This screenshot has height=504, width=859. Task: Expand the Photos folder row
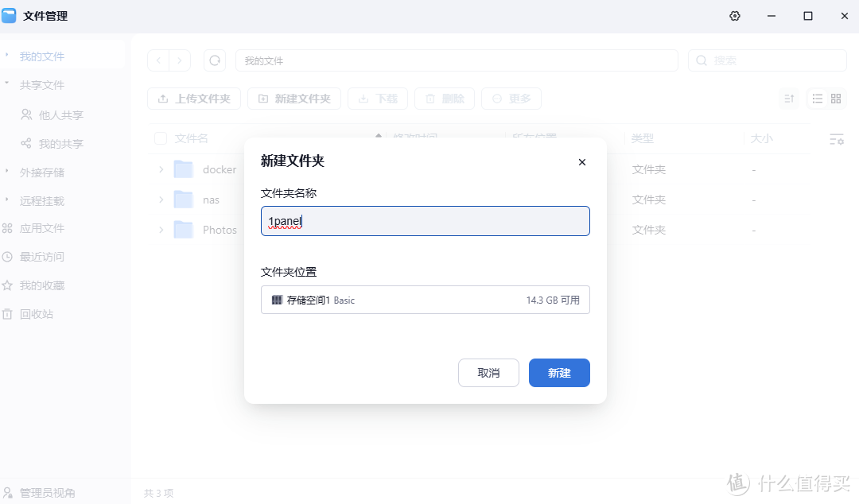pos(161,230)
